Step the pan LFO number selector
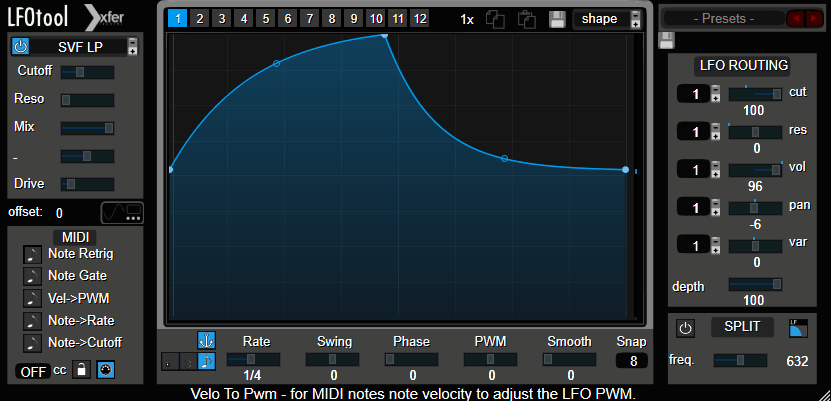831x401 pixels. coord(715,208)
